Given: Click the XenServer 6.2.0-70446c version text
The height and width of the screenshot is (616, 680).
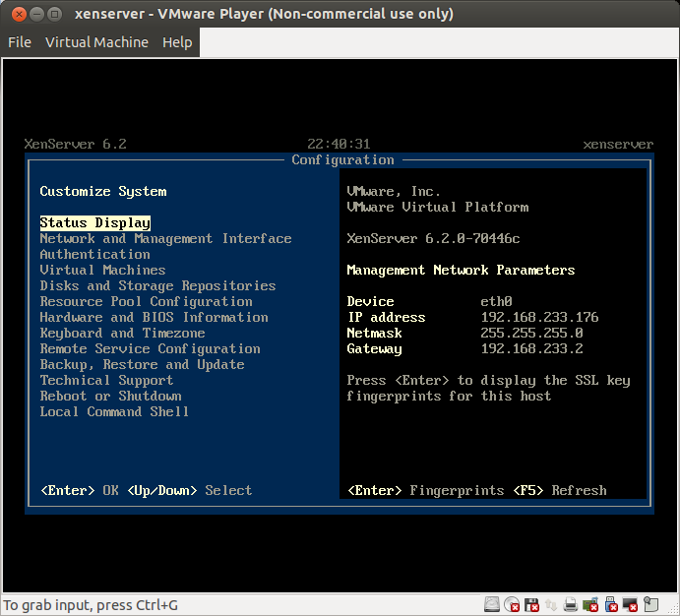Looking at the screenshot, I should (x=433, y=239).
